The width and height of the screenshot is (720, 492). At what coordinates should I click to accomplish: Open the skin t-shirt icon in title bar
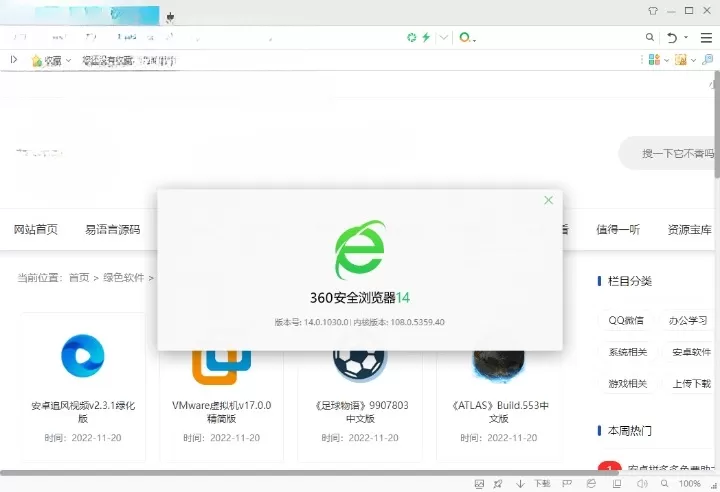[652, 11]
